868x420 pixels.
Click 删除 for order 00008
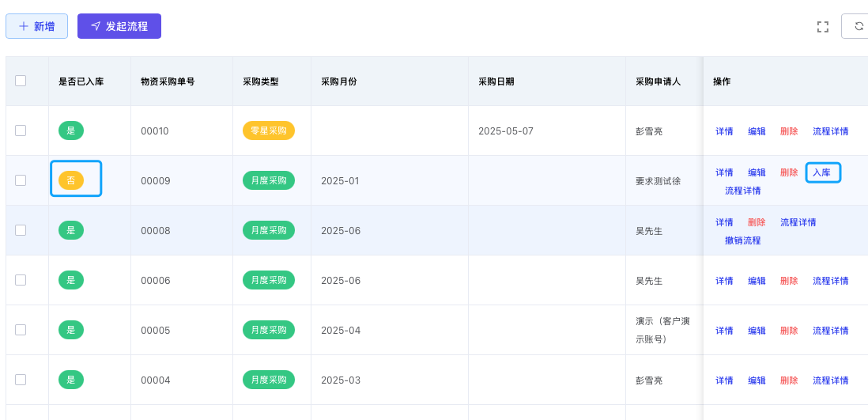pos(757,222)
